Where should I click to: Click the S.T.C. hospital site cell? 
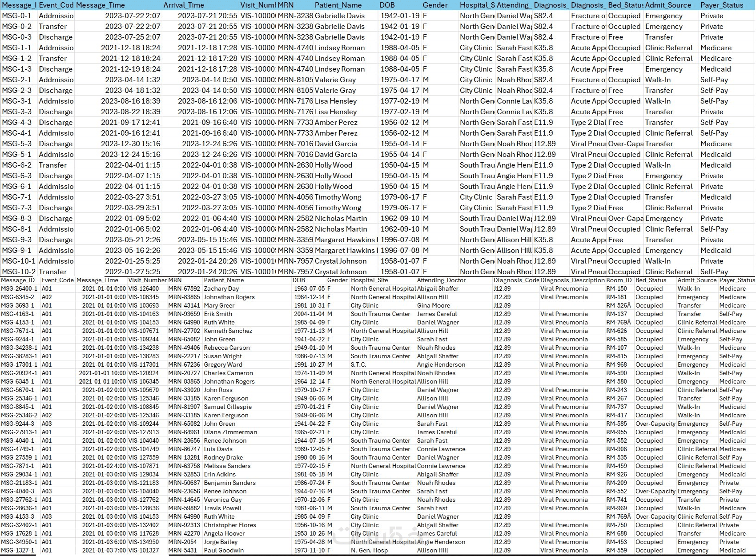[358, 364]
